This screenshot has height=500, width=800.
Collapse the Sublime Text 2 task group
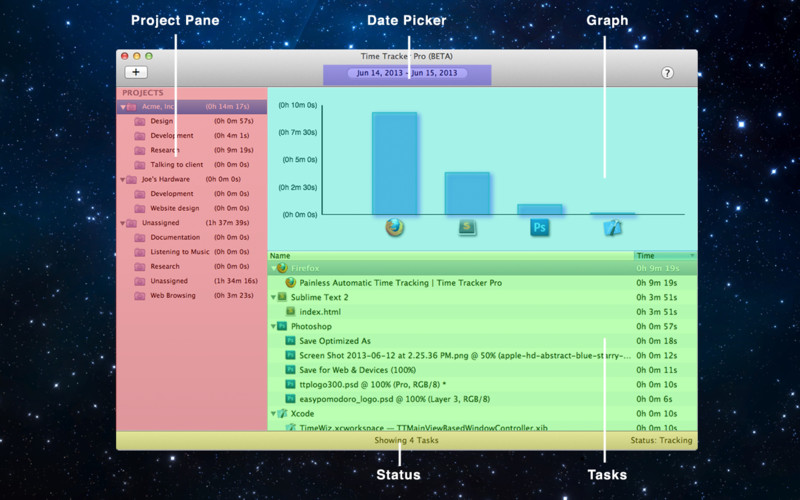coord(273,297)
